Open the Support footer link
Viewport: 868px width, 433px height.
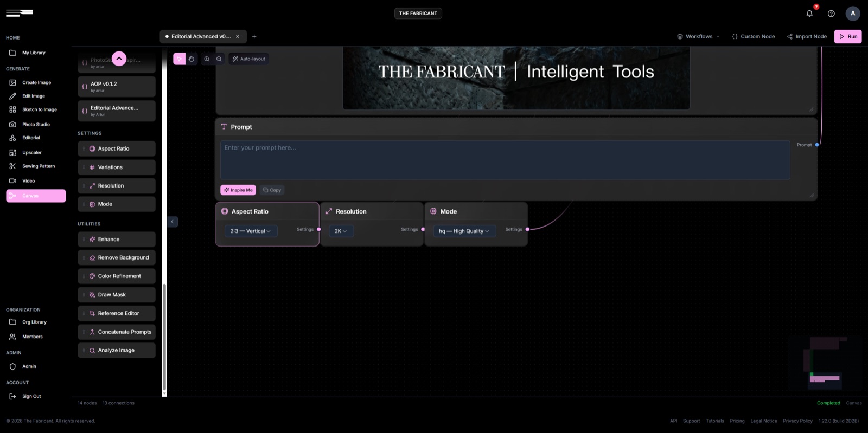691,421
